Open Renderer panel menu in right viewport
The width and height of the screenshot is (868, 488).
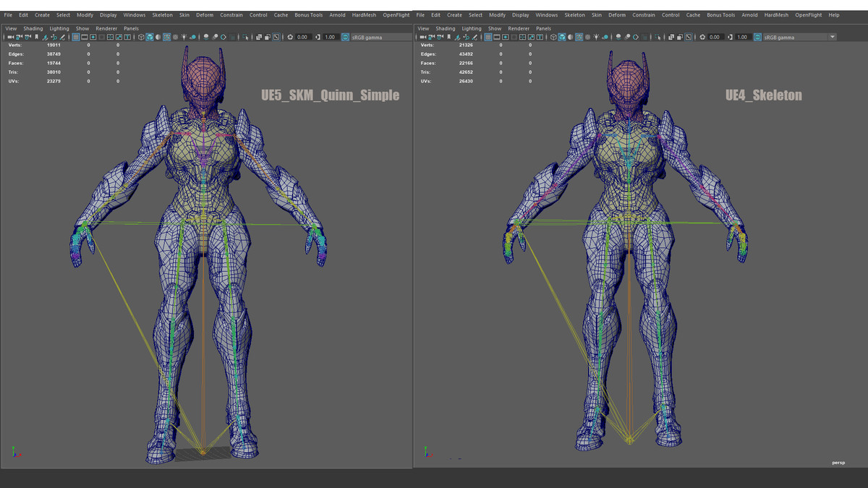point(519,29)
